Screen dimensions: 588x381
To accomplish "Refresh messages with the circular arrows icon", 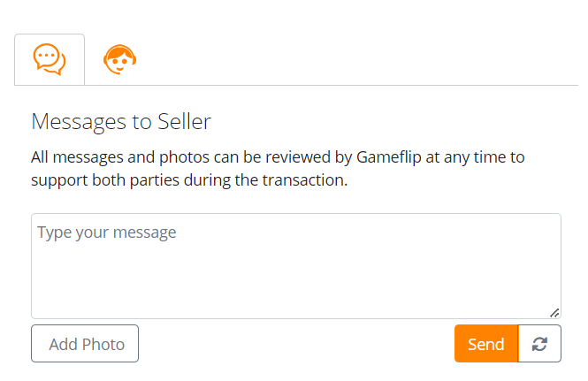I will (539, 344).
